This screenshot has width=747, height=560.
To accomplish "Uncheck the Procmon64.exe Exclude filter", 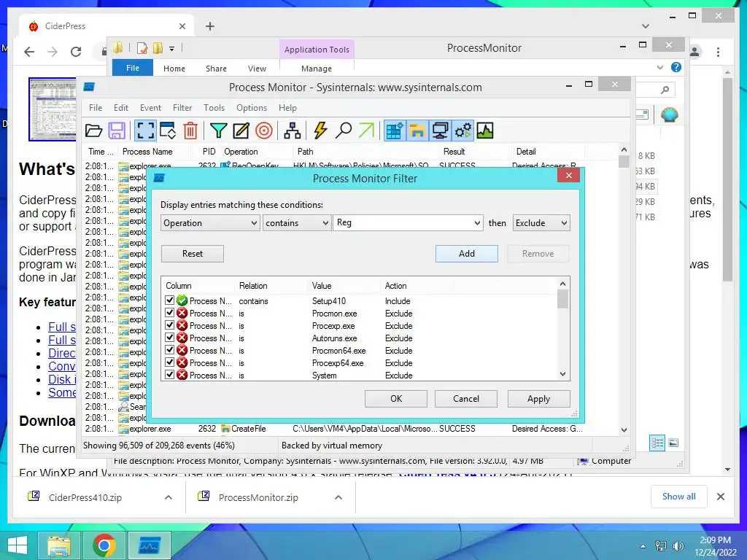I will pyautogui.click(x=169, y=350).
